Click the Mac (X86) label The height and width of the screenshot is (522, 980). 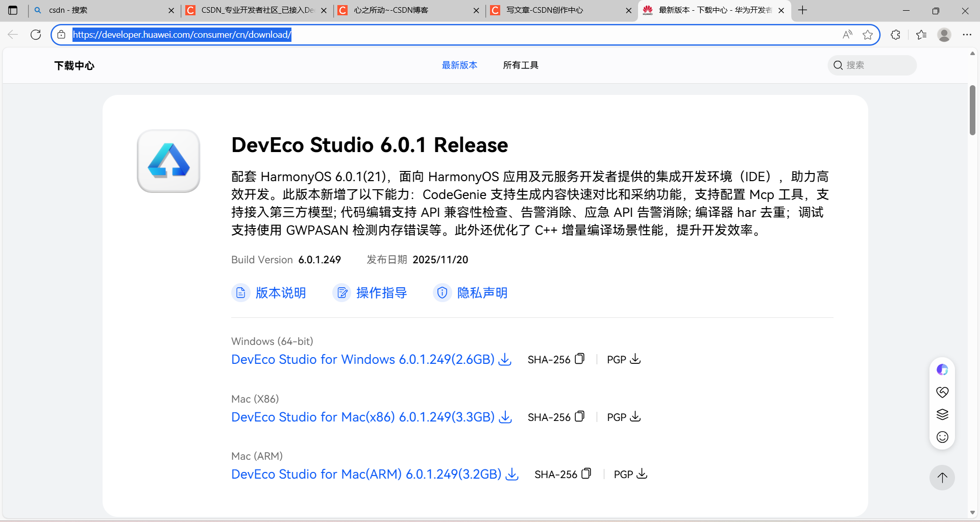[x=255, y=399]
